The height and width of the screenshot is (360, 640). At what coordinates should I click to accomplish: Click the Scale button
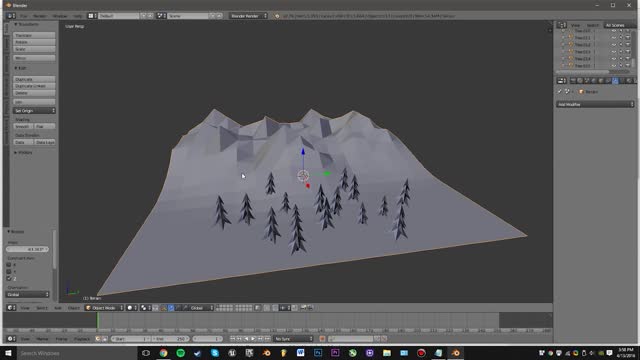point(34,49)
